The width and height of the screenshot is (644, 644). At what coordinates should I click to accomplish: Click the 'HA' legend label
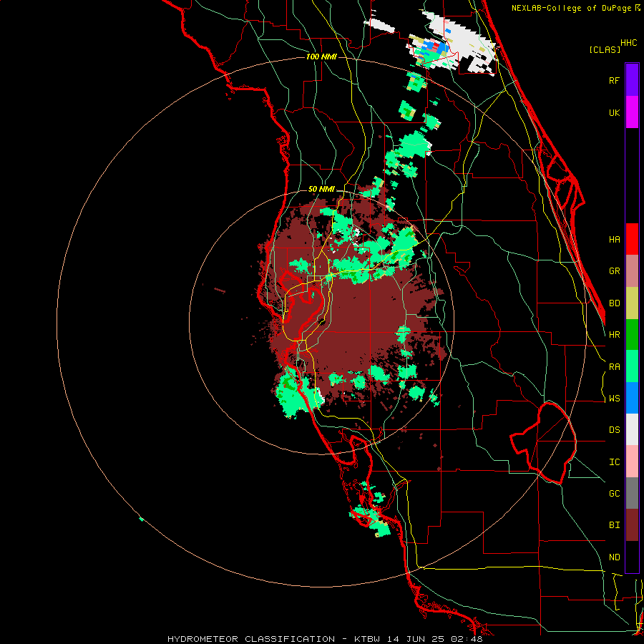(x=614, y=240)
